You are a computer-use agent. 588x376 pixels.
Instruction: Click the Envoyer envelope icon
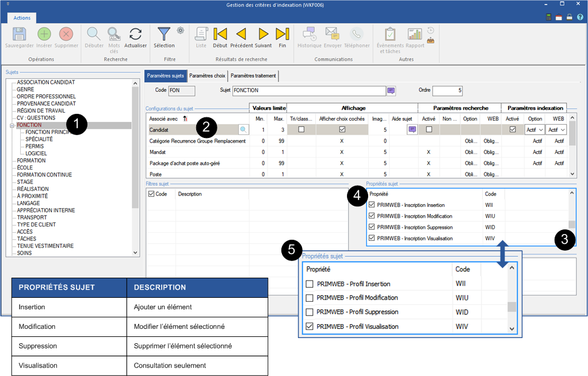click(x=332, y=34)
